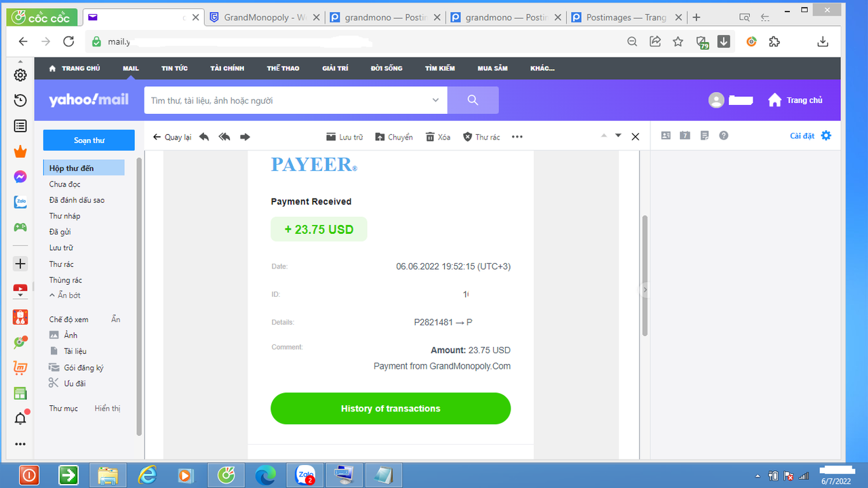Viewport: 868px width, 488px height.
Task: Collapse folders with Ẩn bớt
Action: tap(65, 296)
